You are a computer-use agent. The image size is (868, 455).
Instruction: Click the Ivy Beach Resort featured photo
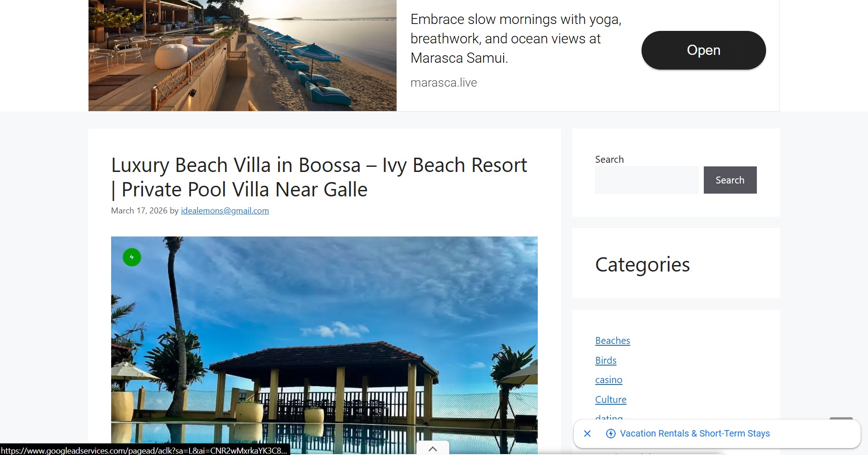(324, 345)
